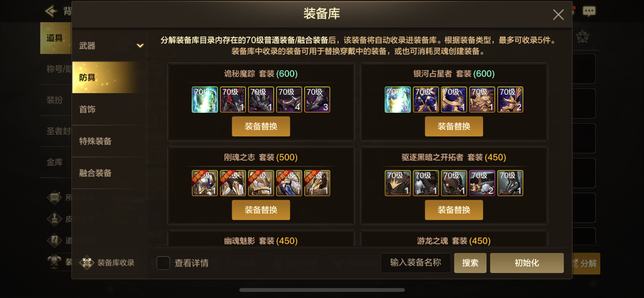The image size is (644, 298).
Task: Click the 装备库收录 icon
Action: pyautogui.click(x=87, y=263)
